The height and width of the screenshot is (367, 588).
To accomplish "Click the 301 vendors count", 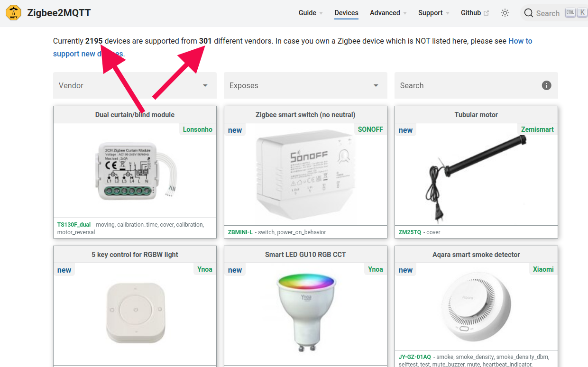I will pos(205,41).
